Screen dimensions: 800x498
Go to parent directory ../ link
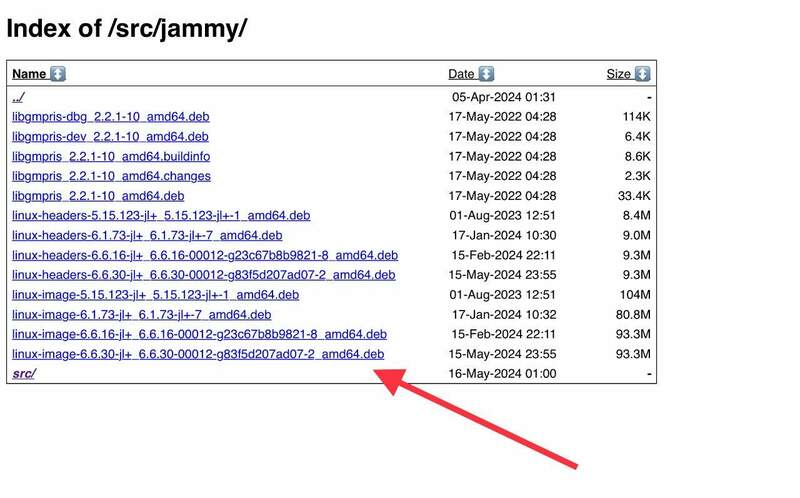tap(18, 97)
